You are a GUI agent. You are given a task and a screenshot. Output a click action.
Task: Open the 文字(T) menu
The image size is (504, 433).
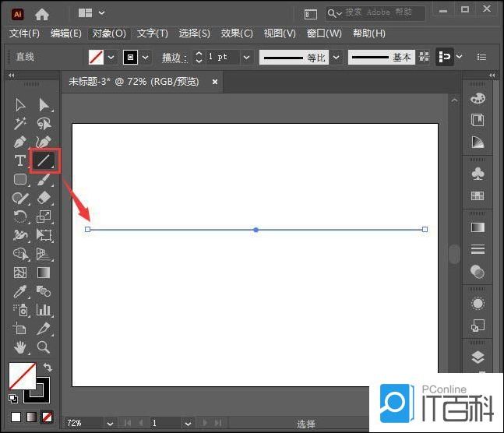pos(153,33)
